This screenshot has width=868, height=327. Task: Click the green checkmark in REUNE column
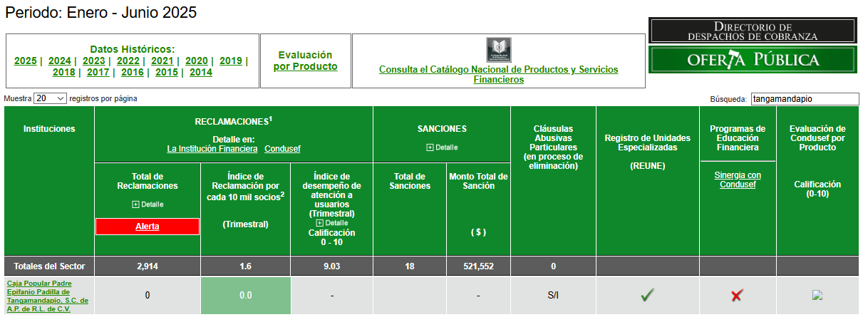tap(647, 295)
